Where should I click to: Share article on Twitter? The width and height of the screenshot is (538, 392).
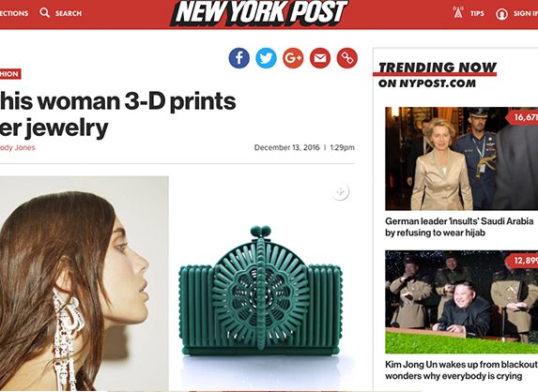(266, 58)
